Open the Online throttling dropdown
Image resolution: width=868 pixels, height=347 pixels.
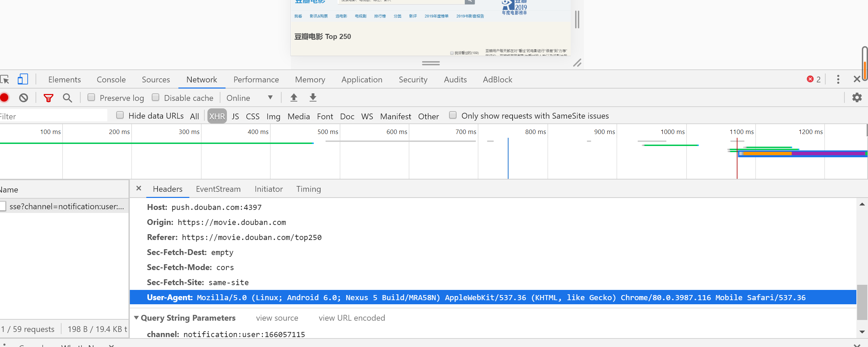pyautogui.click(x=250, y=98)
